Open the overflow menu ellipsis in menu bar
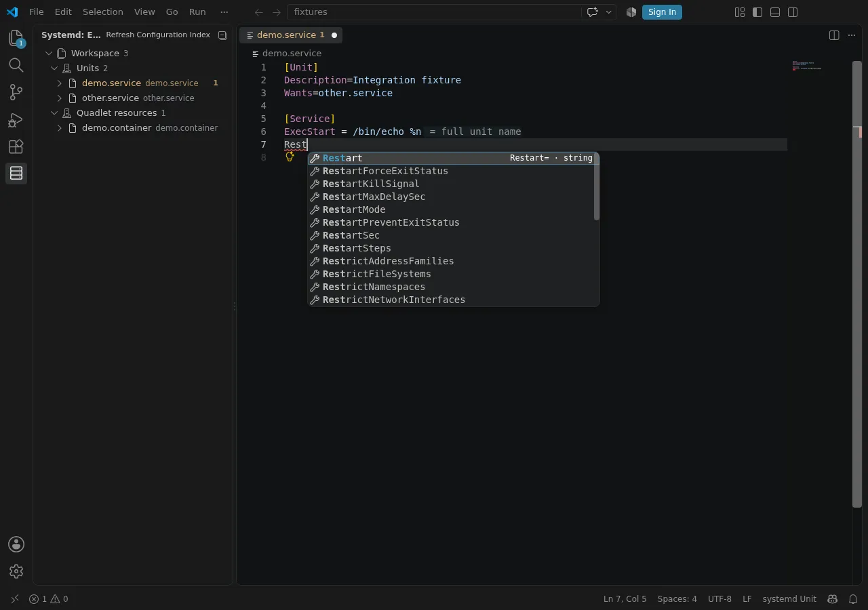Viewport: 868px width, 610px height. point(224,12)
